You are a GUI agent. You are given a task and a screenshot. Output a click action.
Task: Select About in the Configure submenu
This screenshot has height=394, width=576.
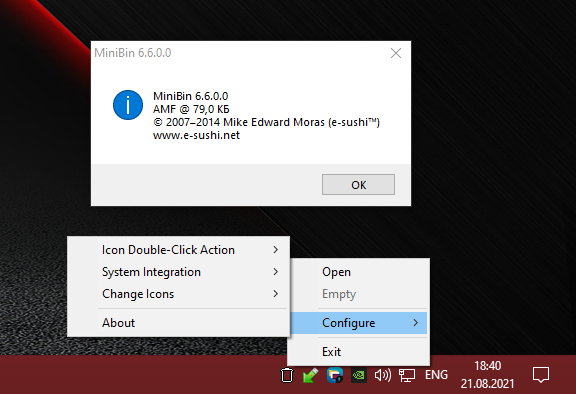tap(179, 323)
